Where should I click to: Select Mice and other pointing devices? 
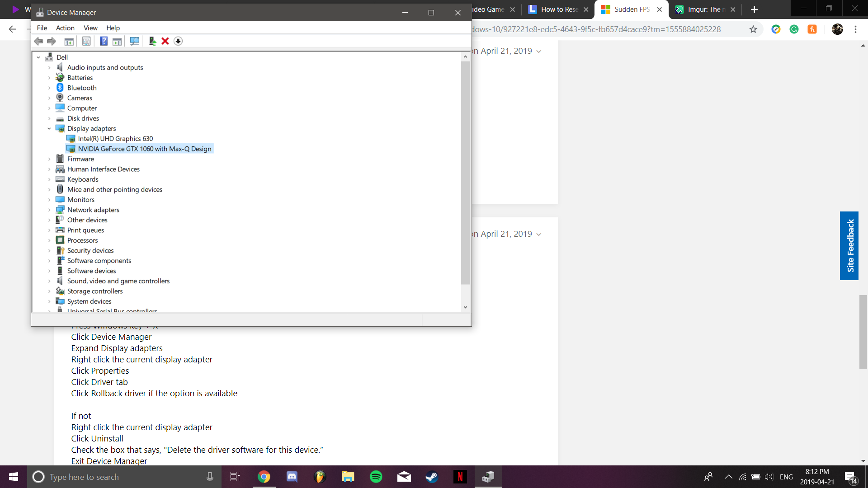coord(115,189)
